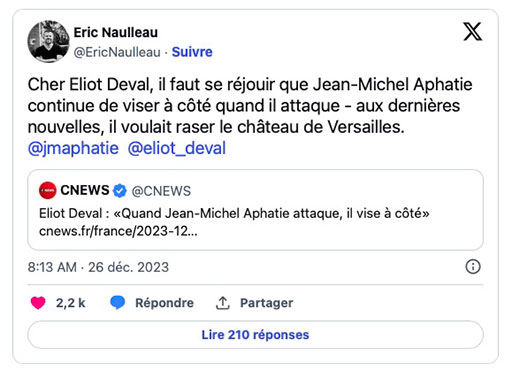512x371 pixels.
Task: Click the 8:13 AM · 26 déc. 2023 timestamp
Action: (x=98, y=267)
